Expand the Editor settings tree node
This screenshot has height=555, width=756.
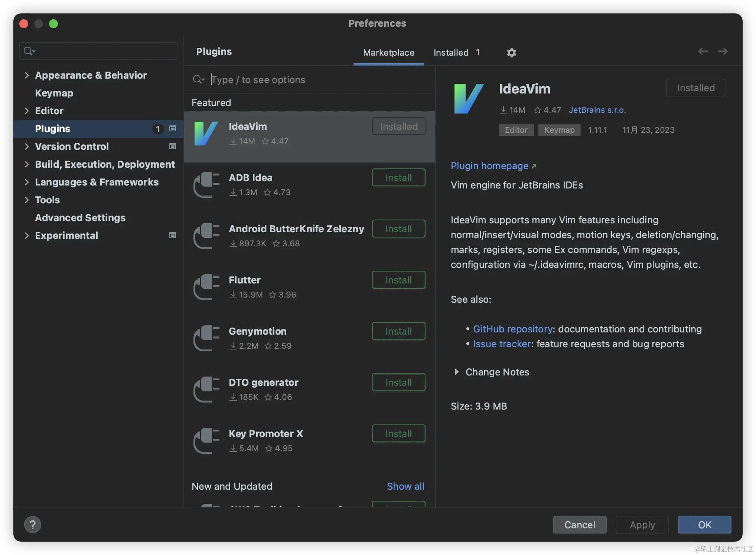(x=27, y=111)
